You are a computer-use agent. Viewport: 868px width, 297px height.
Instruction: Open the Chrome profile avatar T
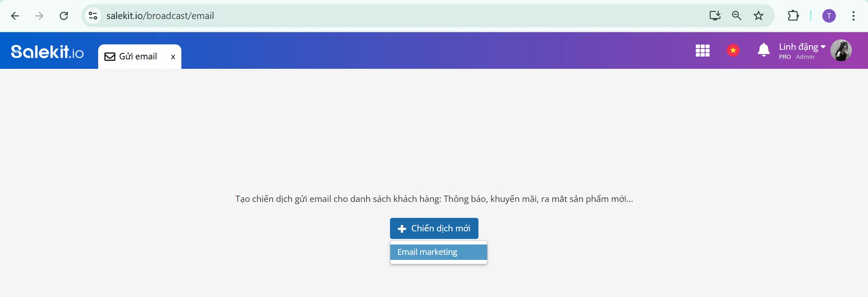click(829, 16)
